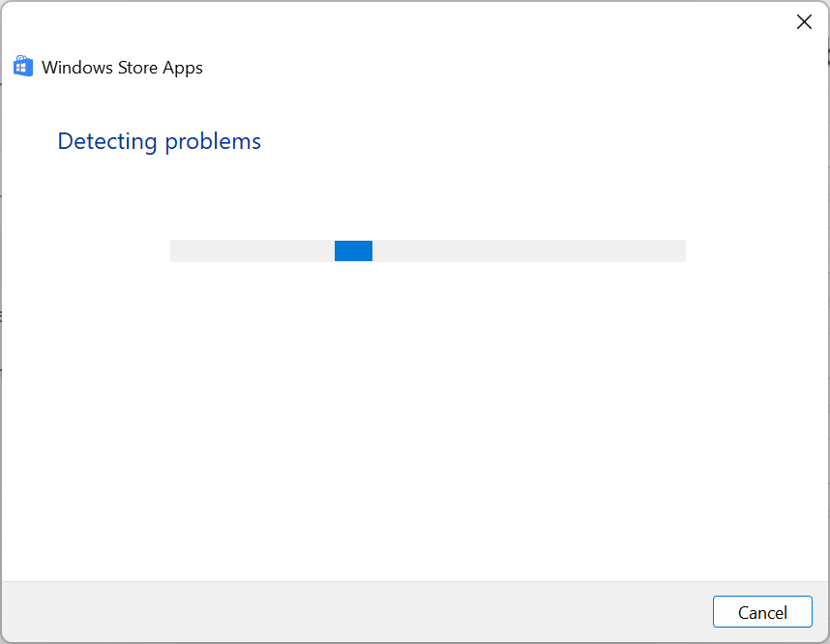The height and width of the screenshot is (644, 830).
Task: Click the moving blue bar segment
Action: pyautogui.click(x=353, y=251)
